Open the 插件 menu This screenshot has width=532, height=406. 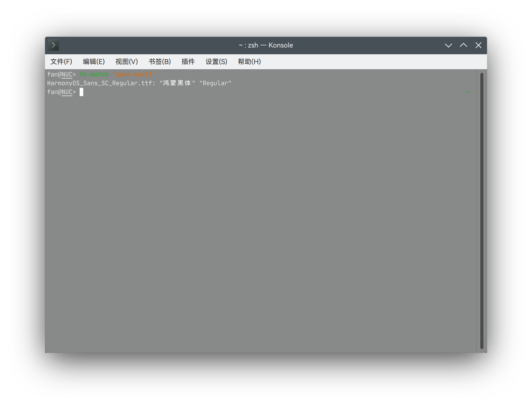pyautogui.click(x=188, y=62)
